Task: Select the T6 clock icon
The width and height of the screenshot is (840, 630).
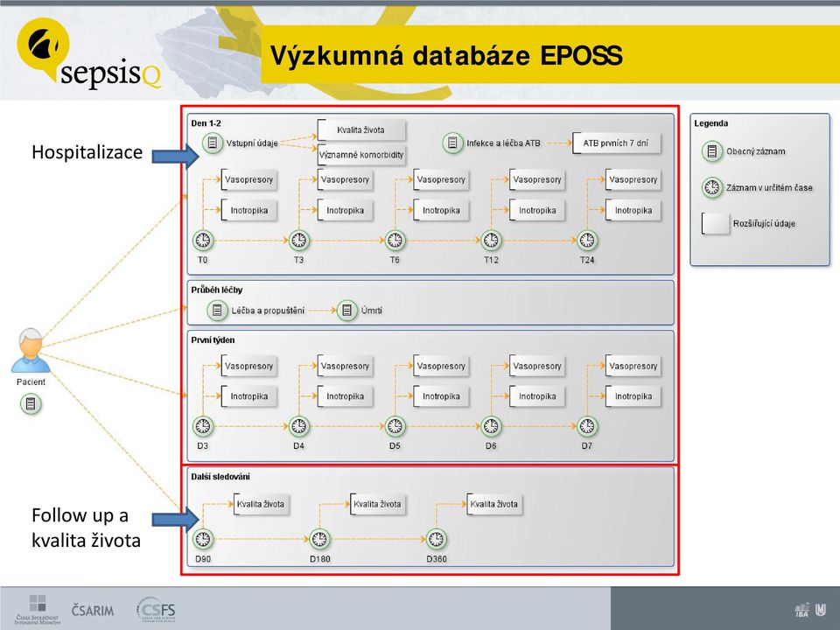Action: click(395, 240)
